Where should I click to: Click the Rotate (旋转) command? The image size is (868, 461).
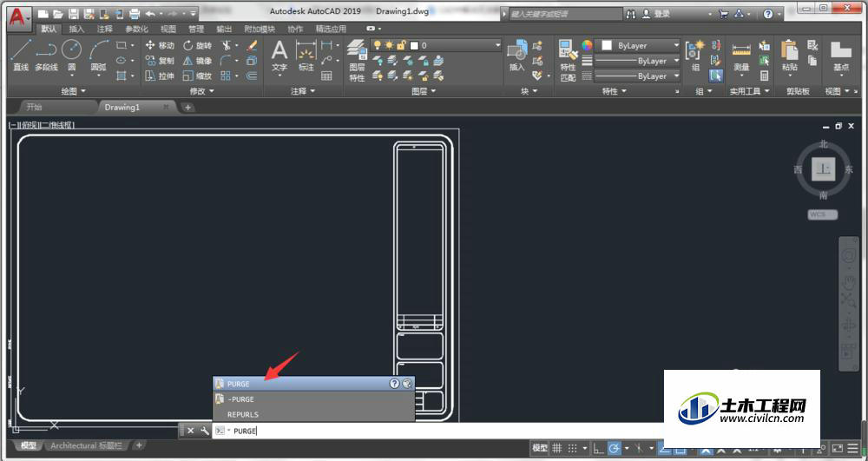tap(198, 45)
